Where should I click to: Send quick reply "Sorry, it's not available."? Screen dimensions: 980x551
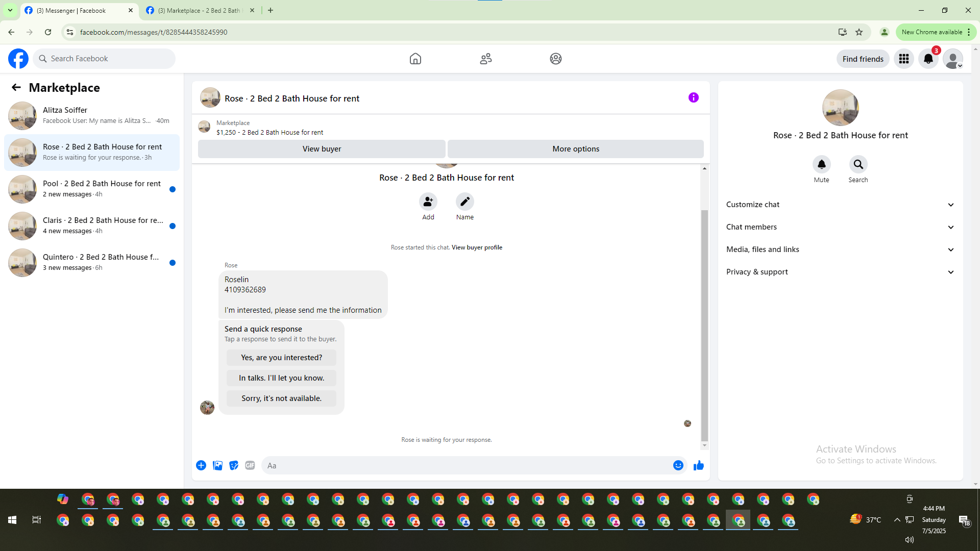[281, 398]
